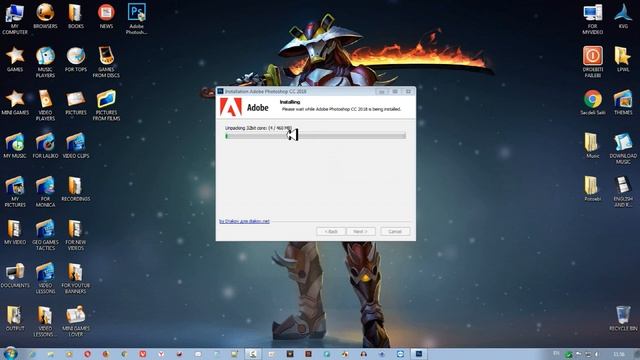Click the Back button in installer
The image size is (640, 360).
331,231
